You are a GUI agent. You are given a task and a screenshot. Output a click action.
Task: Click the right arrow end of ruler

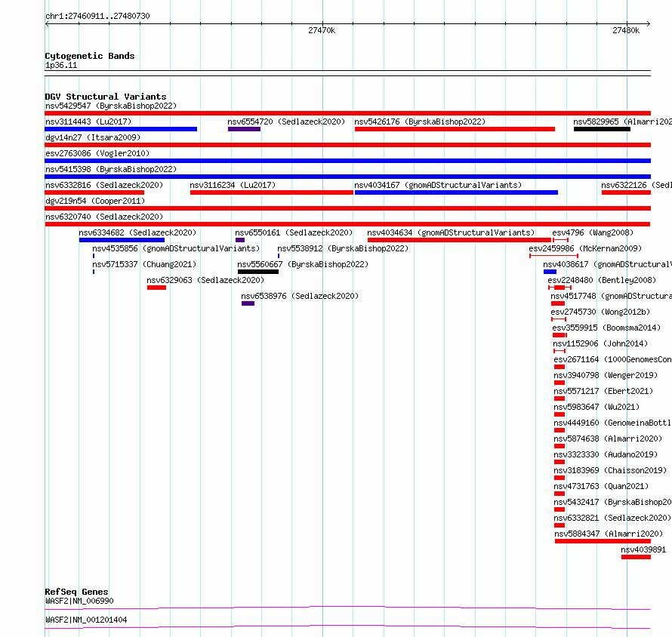click(x=648, y=24)
